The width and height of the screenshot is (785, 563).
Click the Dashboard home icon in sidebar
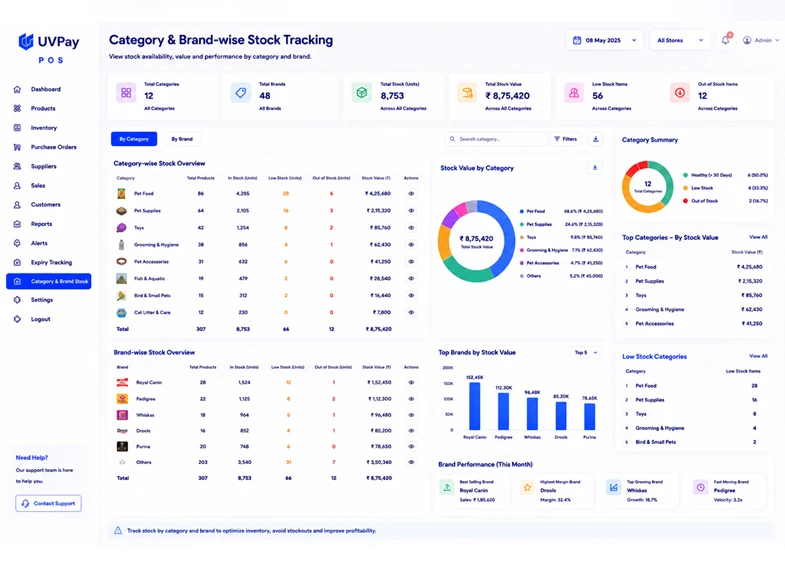click(17, 89)
